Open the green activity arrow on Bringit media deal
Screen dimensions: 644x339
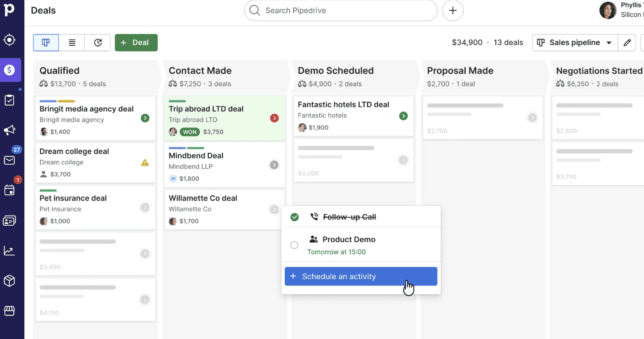145,118
